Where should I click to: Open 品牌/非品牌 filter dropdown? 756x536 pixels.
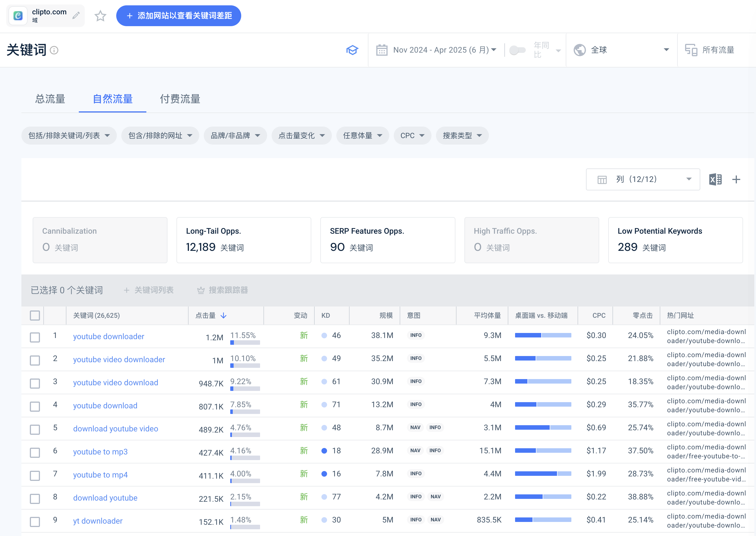(236, 136)
